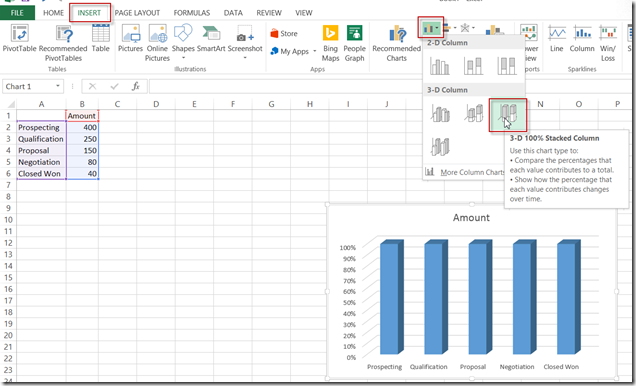Expand the Name Box dropdown
This screenshot has width=636, height=386.
58,86
